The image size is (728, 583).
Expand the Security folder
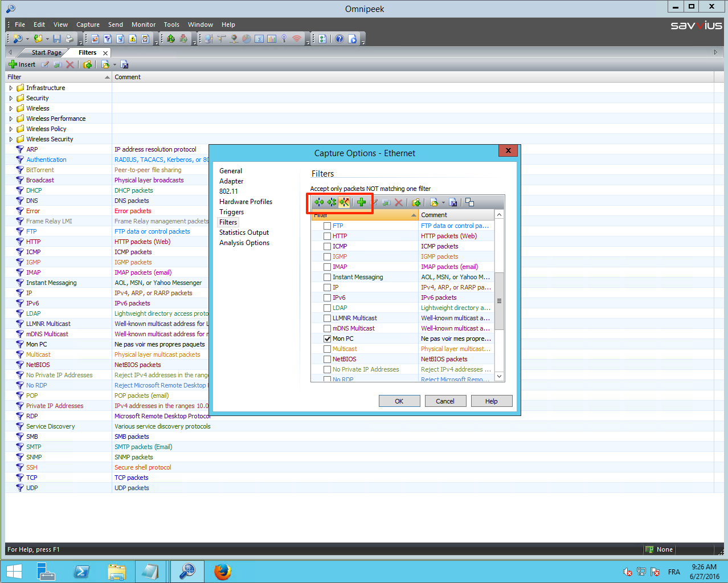(11, 98)
